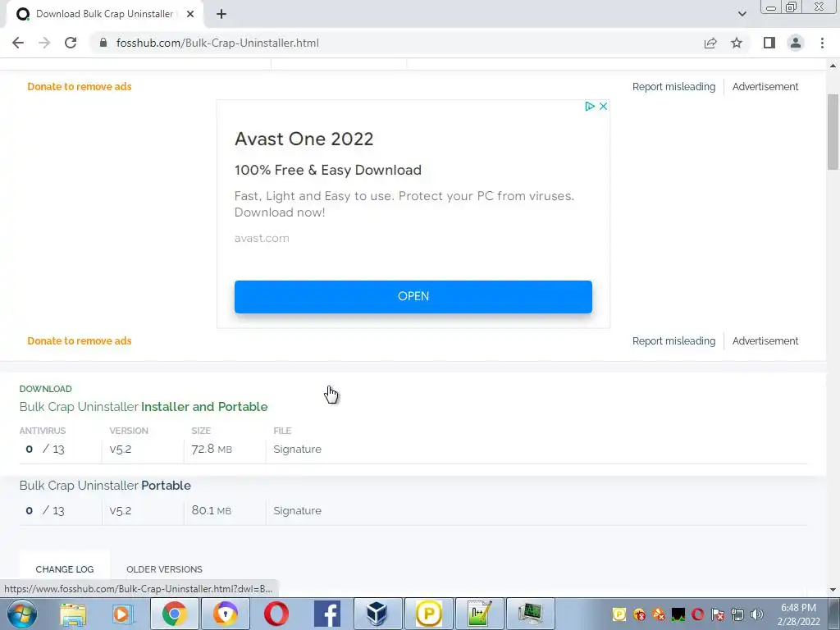840x630 pixels.
Task: Click the lower Donate to remove ads link
Action: (80, 340)
